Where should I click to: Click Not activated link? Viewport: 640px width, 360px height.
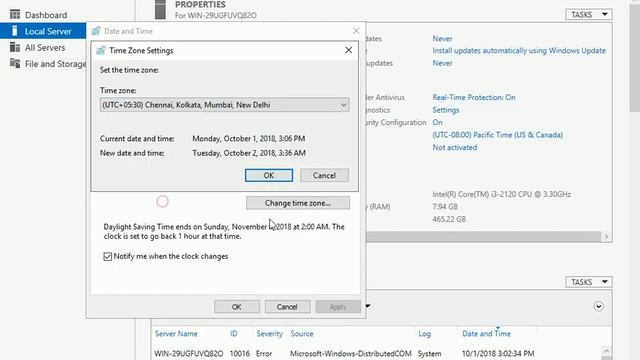454,147
